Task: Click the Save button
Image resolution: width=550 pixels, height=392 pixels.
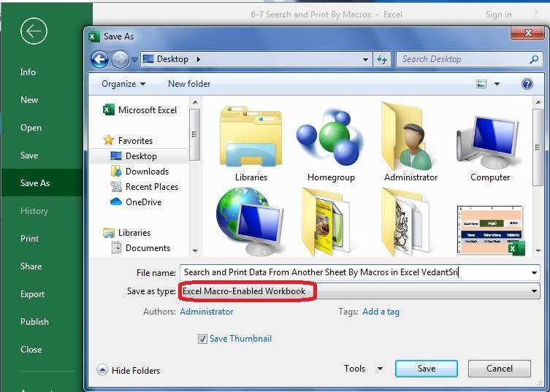Action: (x=426, y=369)
